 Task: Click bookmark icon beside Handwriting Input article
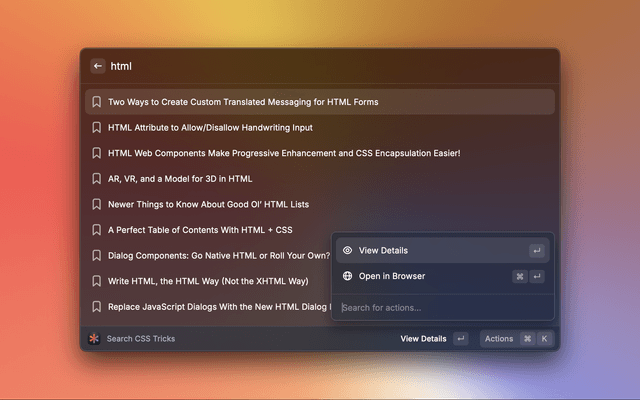97,128
